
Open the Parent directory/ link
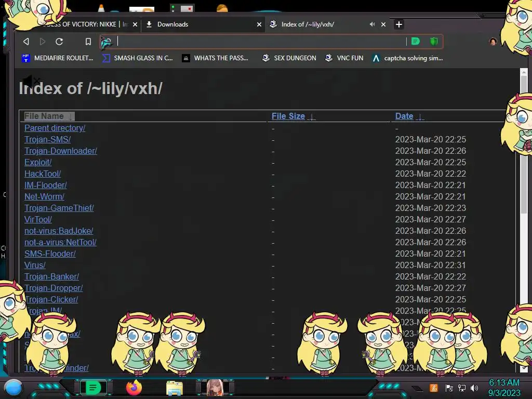pyautogui.click(x=55, y=128)
